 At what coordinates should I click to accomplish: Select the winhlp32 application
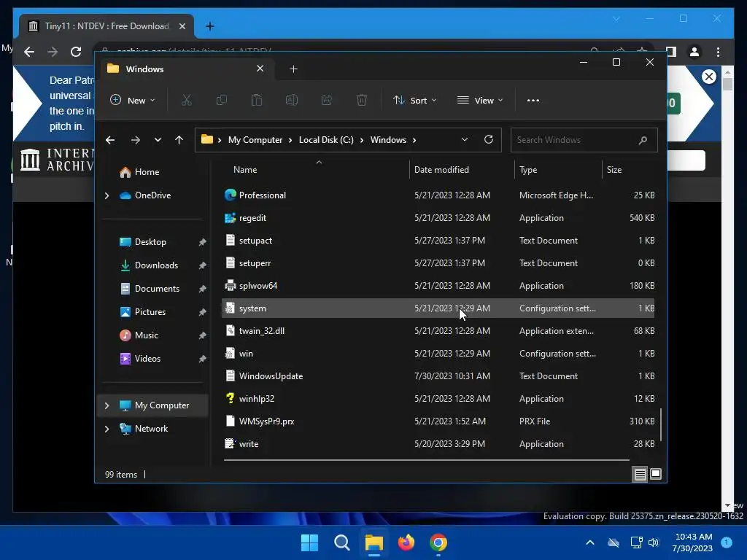pyautogui.click(x=438, y=399)
